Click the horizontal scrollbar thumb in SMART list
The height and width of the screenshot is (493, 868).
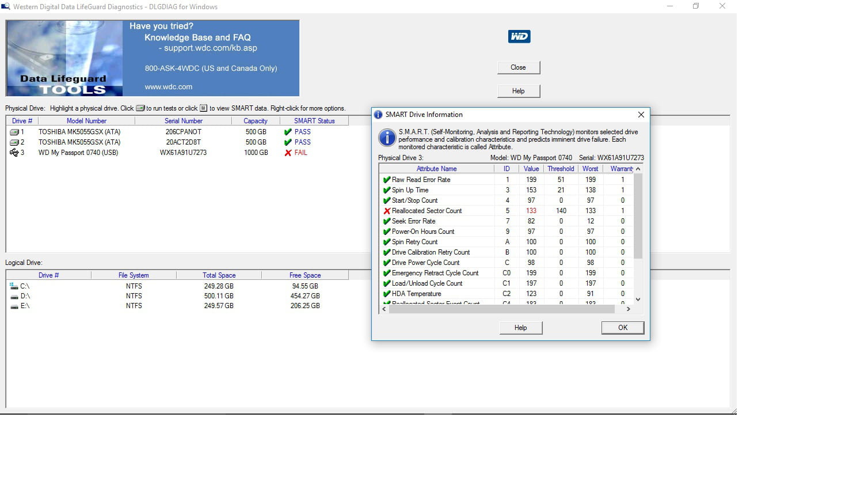(502, 309)
